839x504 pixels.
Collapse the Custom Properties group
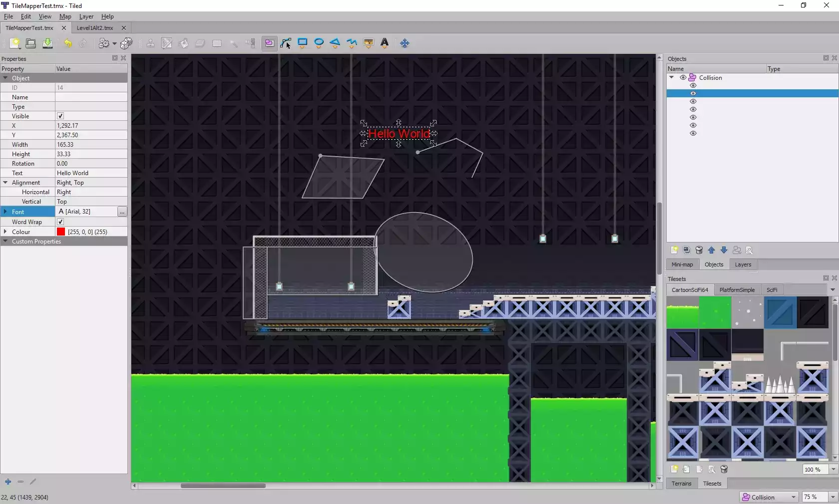5,242
